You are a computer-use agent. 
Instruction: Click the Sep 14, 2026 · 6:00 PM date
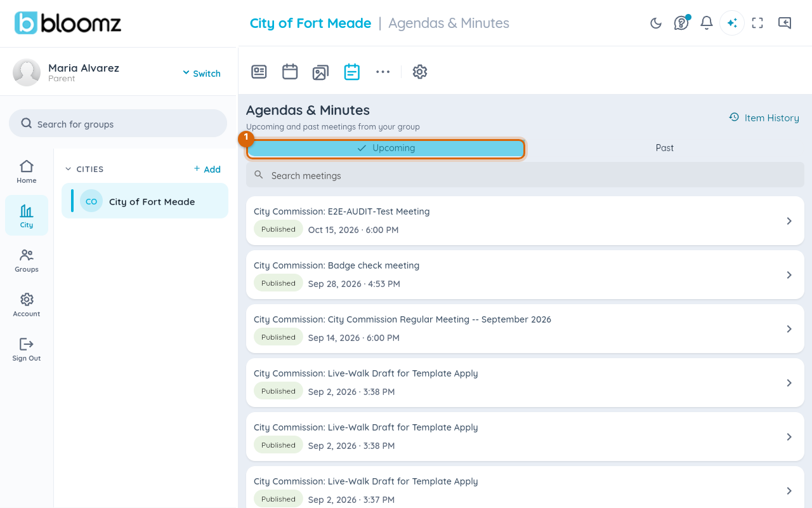point(354,338)
